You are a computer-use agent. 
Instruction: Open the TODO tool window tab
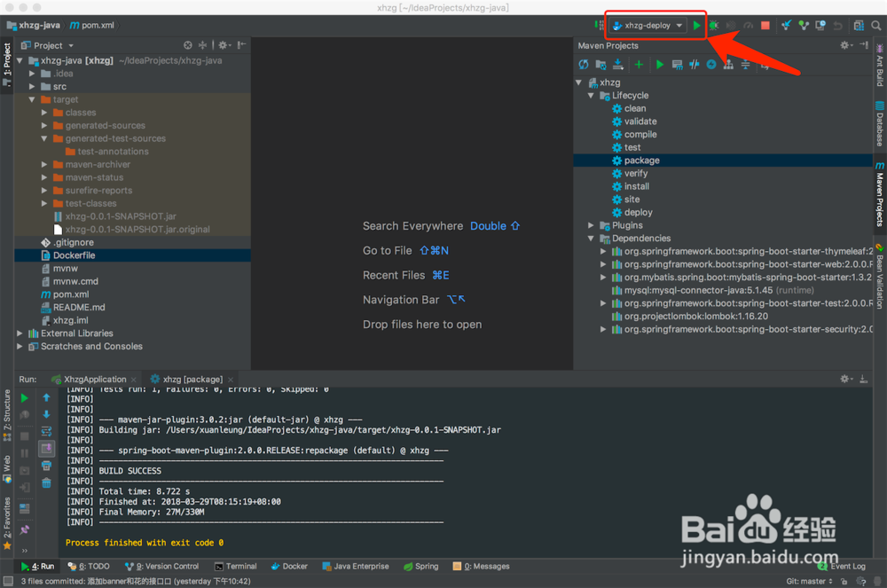point(89,566)
